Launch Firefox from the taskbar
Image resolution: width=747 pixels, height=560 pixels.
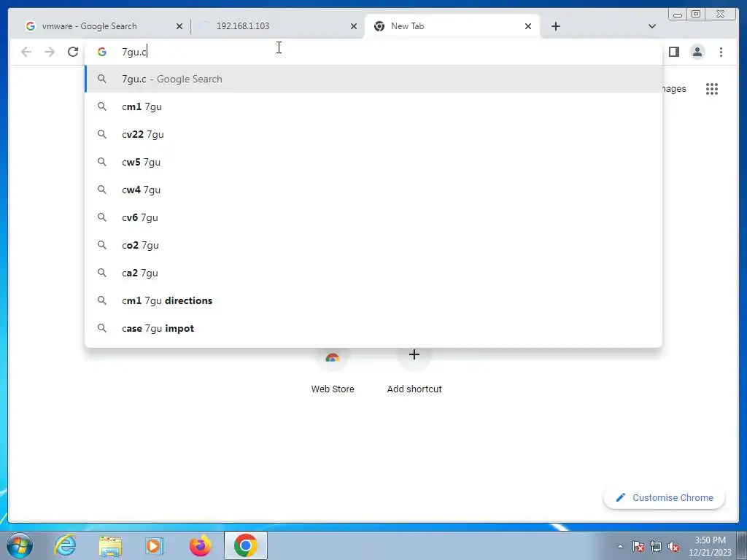click(200, 545)
